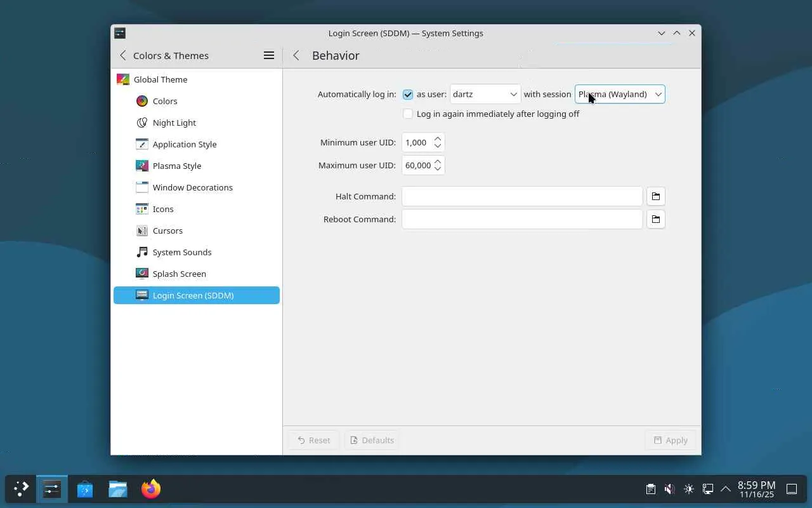
Task: Select the Icons settings icon
Action: 142,209
